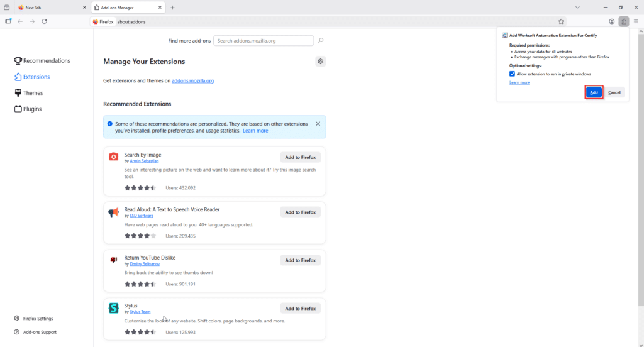This screenshot has width=644, height=347.
Task: Click the back navigation arrow
Action: (x=20, y=22)
